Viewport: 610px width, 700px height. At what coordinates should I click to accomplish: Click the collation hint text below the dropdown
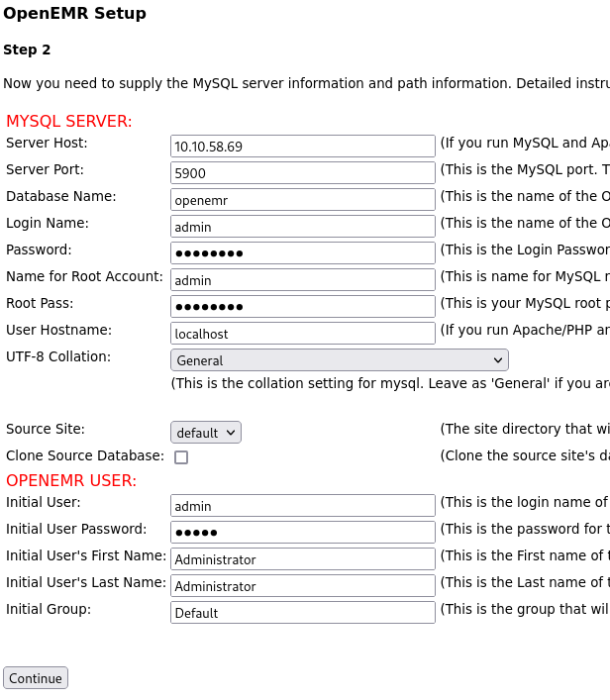[x=390, y=383]
